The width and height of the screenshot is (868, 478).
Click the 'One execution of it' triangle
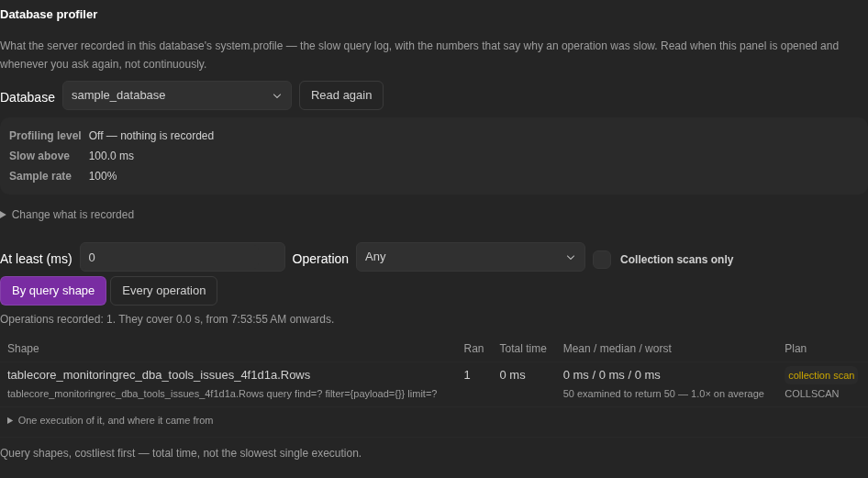point(10,420)
